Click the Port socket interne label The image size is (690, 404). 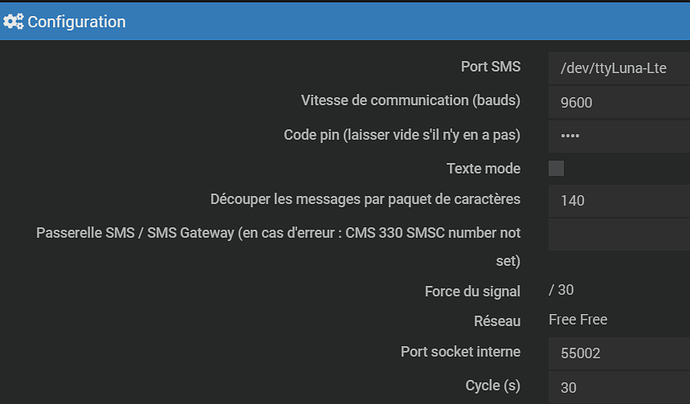460,352
